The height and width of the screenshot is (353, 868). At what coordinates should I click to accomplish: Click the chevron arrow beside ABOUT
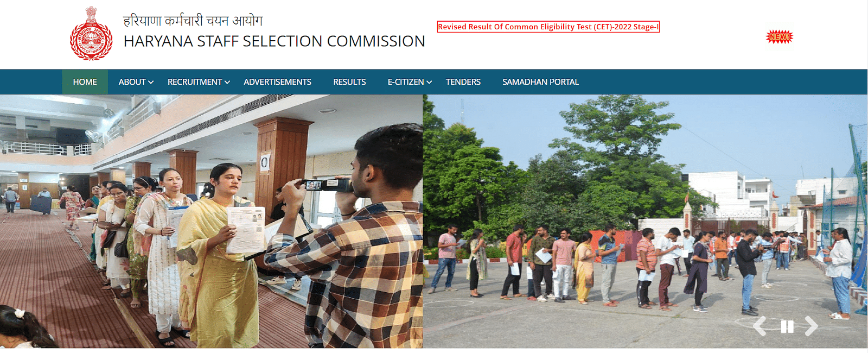point(151,83)
